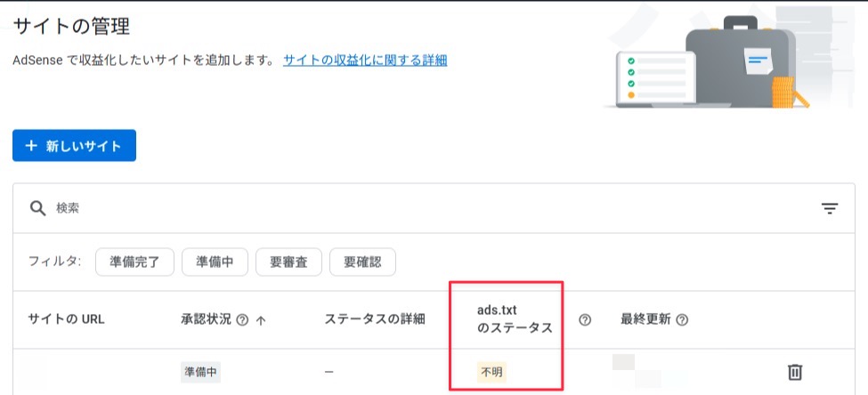Sort by 承認状況 using arrow icon
This screenshot has width=868, height=395.
point(261,320)
